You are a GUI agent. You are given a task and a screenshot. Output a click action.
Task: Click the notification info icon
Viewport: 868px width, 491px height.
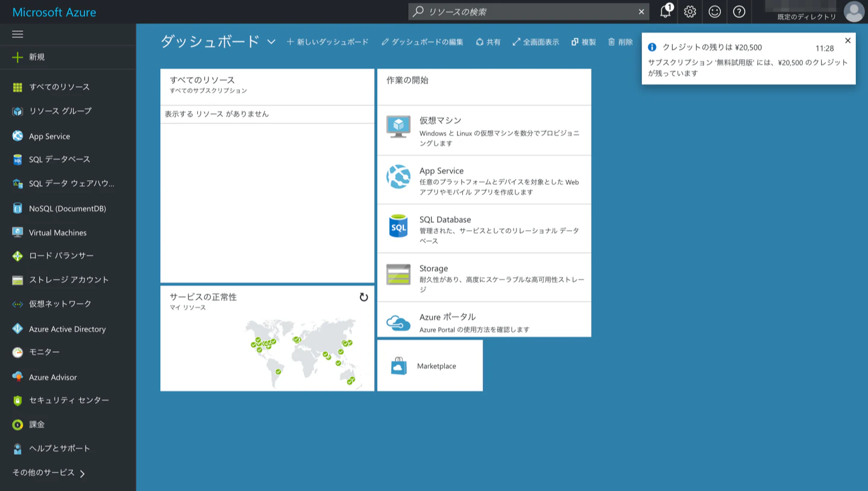(652, 47)
